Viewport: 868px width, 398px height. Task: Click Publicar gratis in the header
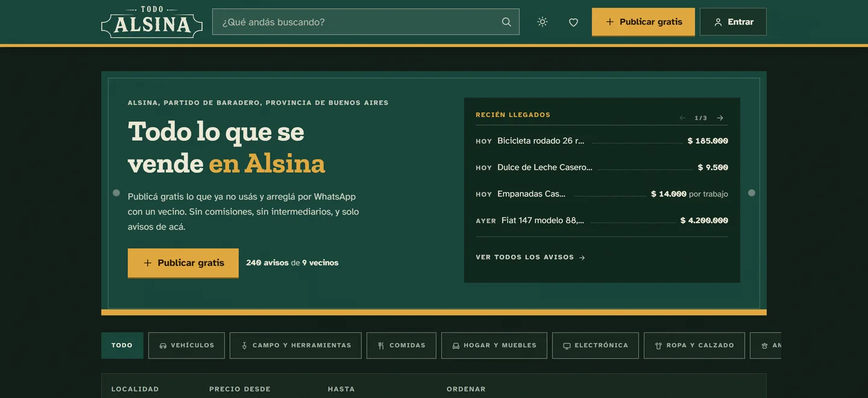click(x=643, y=22)
